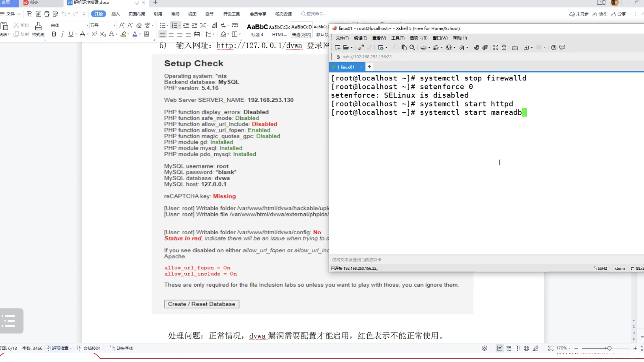Click Create / Reset Database button

202,304
